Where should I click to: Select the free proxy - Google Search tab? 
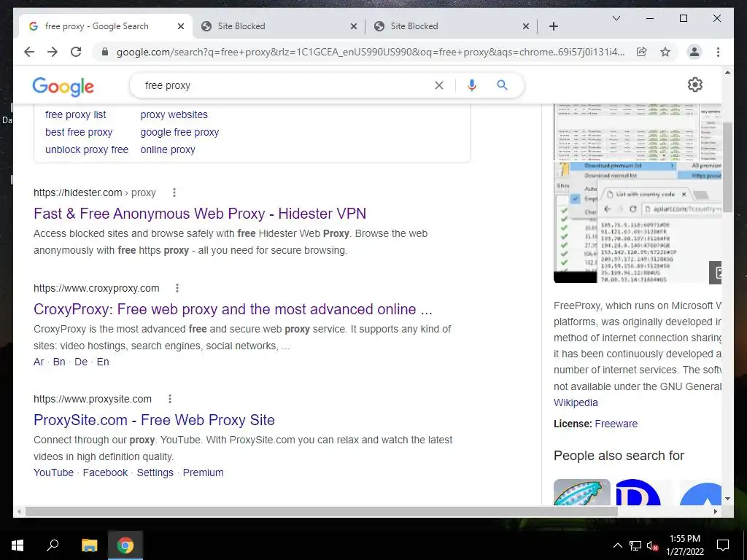106,26
